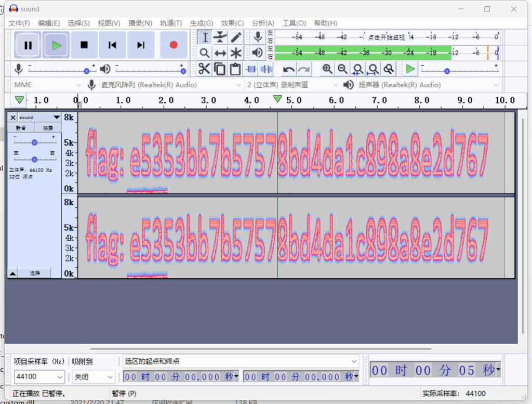Image resolution: width=532 pixels, height=404 pixels.
Task: Click the Zoom In magnifier icon
Action: pos(327,69)
